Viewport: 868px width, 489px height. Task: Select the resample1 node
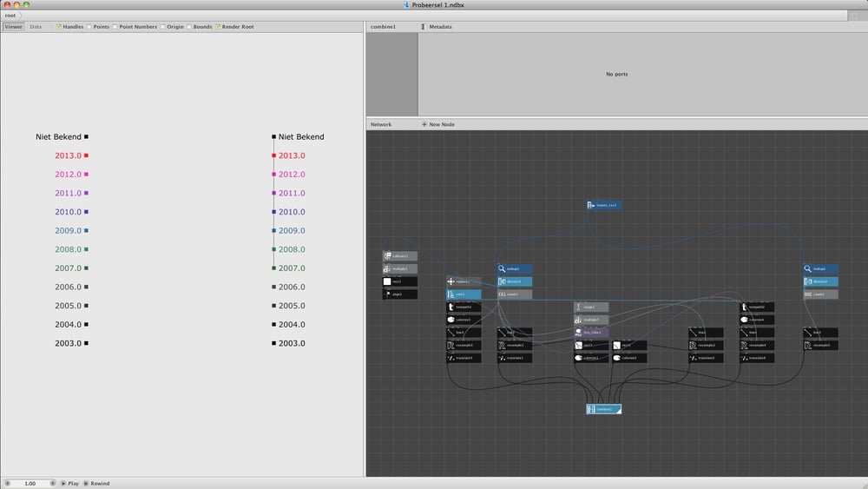(x=515, y=345)
